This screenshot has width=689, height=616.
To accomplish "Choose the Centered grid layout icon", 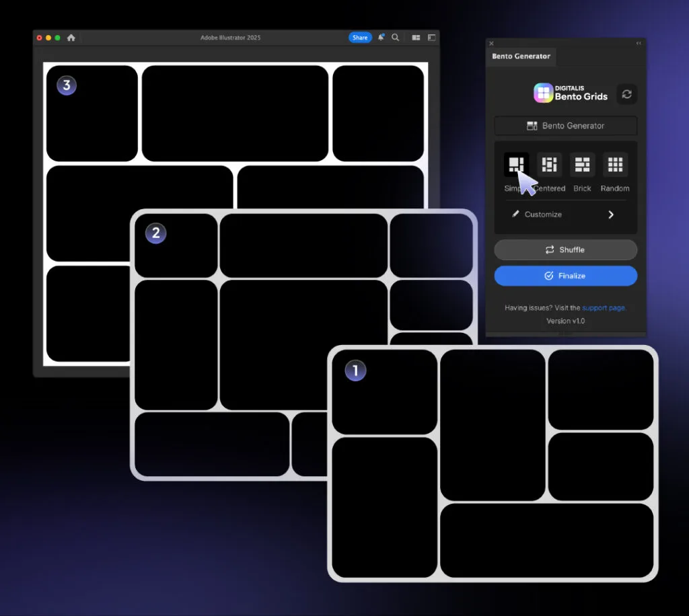I will click(x=549, y=165).
